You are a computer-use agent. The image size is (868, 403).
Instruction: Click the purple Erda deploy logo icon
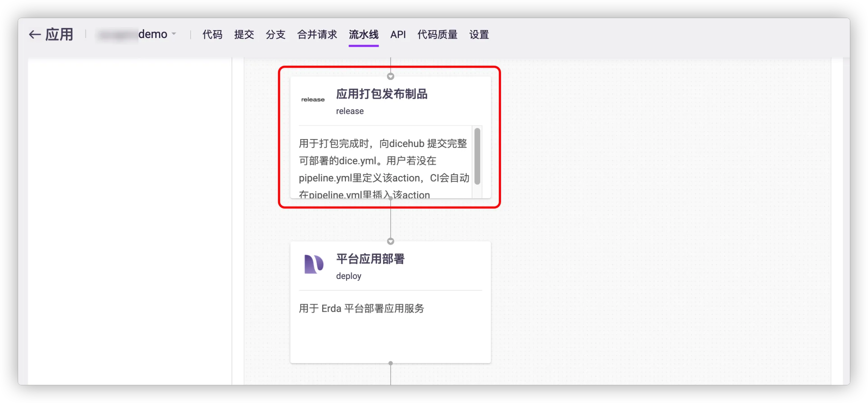313,264
